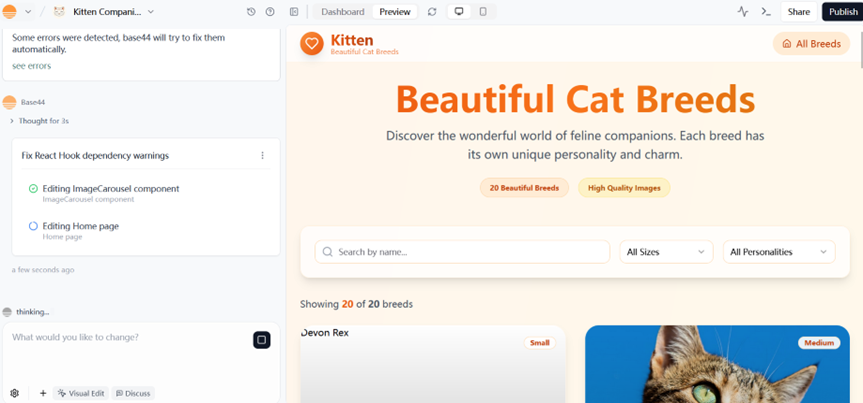The height and width of the screenshot is (403, 863).
Task: Toggle Visual Edit mode
Action: (x=81, y=393)
